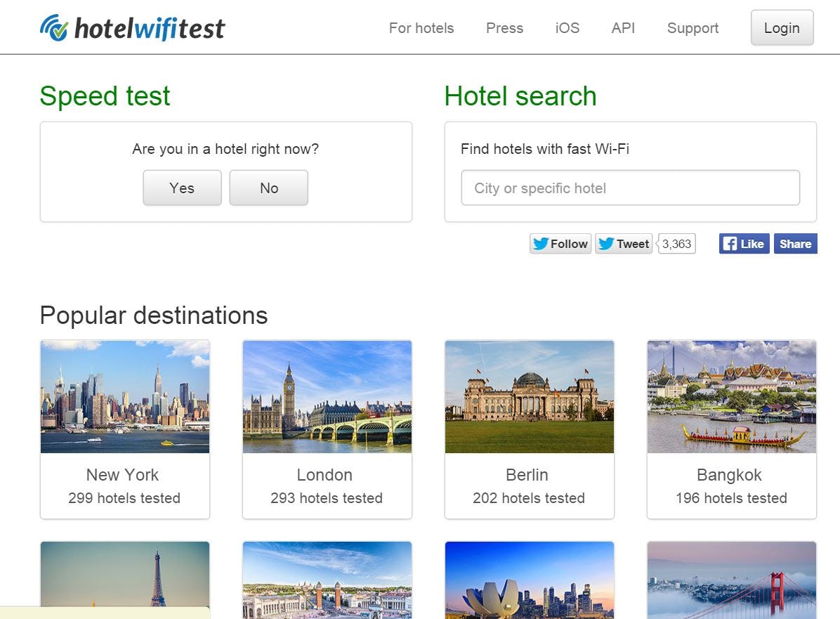The width and height of the screenshot is (840, 619).
Task: Click the city or hotel search field
Action: (x=630, y=187)
